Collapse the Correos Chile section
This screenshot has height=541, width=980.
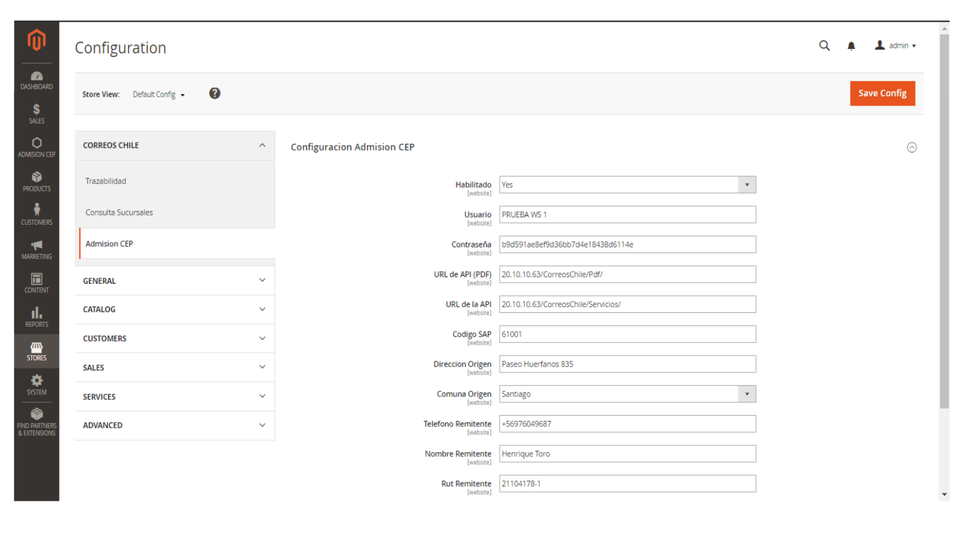point(175,145)
